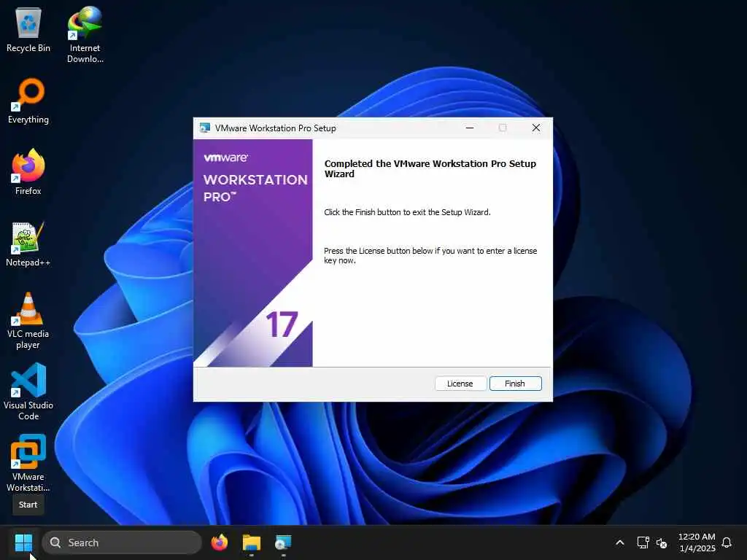Click the 'Press the License button below' text

tap(430, 255)
